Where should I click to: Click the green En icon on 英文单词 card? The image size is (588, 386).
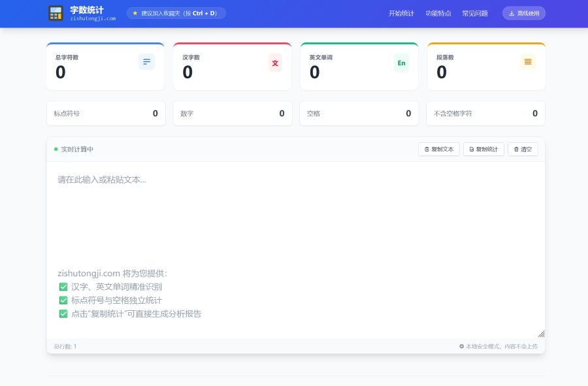click(400, 63)
